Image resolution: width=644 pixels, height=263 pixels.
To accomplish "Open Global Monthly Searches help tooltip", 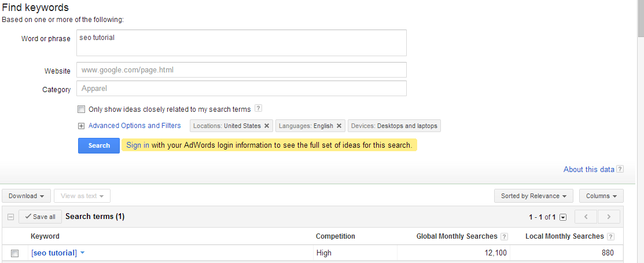I will (x=505, y=236).
